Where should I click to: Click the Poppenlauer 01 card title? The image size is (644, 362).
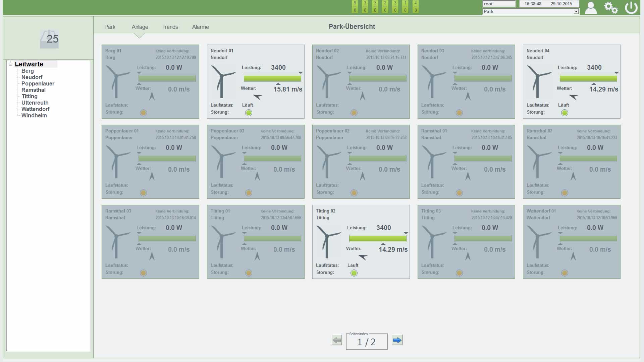click(x=122, y=131)
